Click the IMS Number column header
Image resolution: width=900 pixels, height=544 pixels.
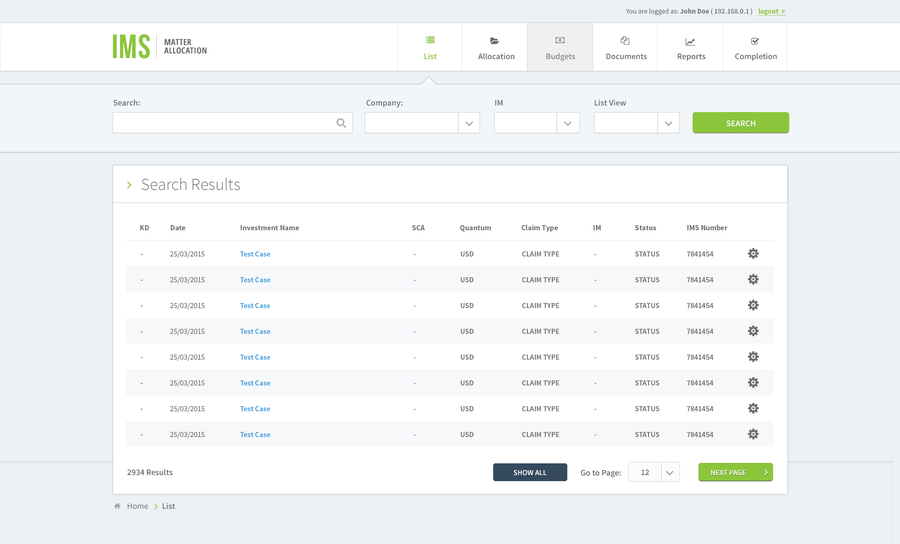[x=707, y=228]
